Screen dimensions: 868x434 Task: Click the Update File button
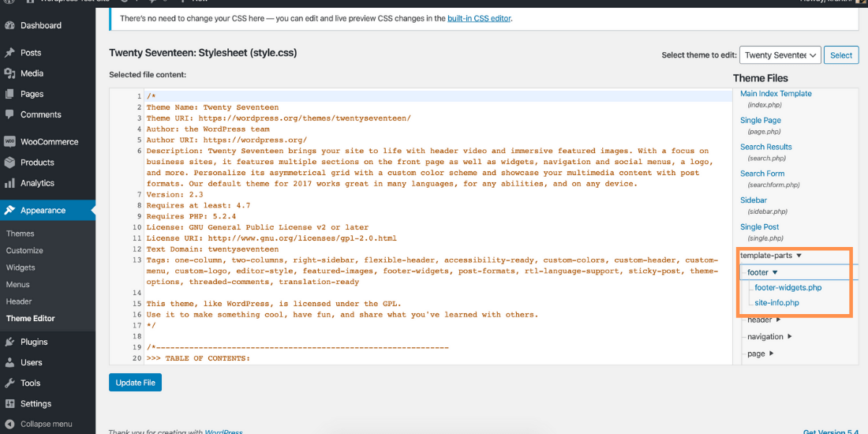135,383
